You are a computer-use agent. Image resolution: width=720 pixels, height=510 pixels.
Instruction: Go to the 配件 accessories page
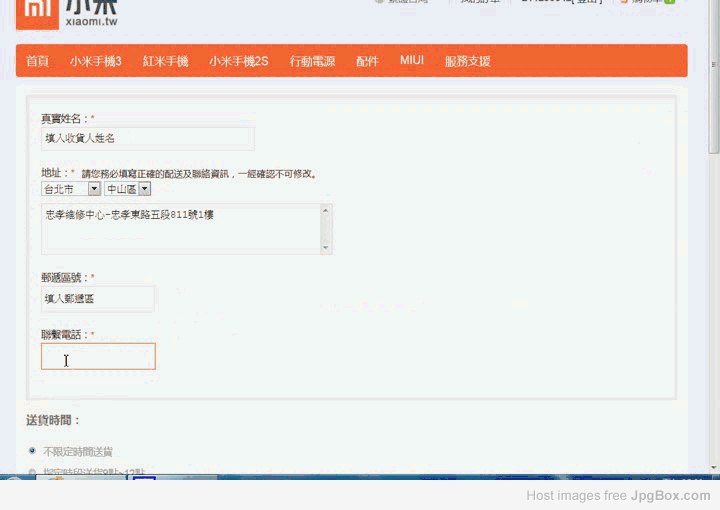(x=367, y=61)
